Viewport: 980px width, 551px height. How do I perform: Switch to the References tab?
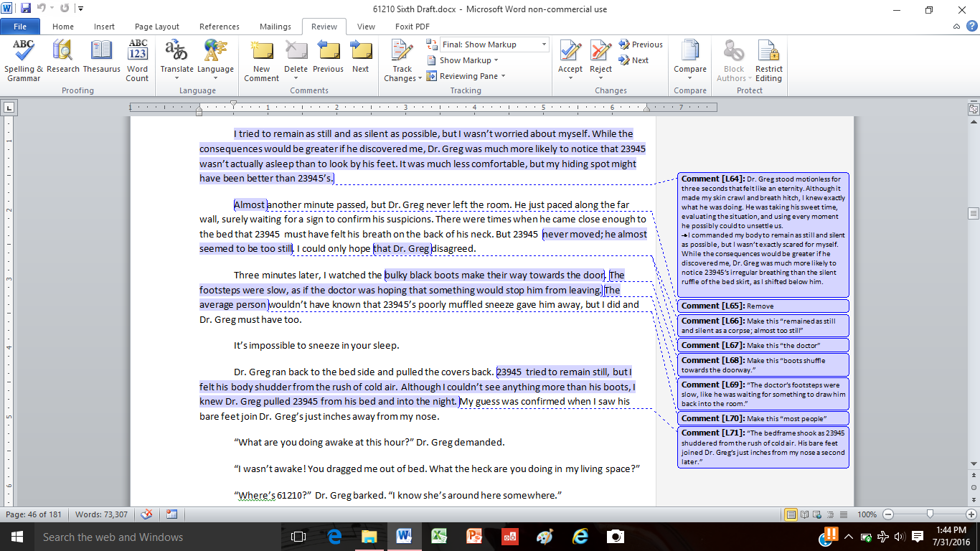220,27
